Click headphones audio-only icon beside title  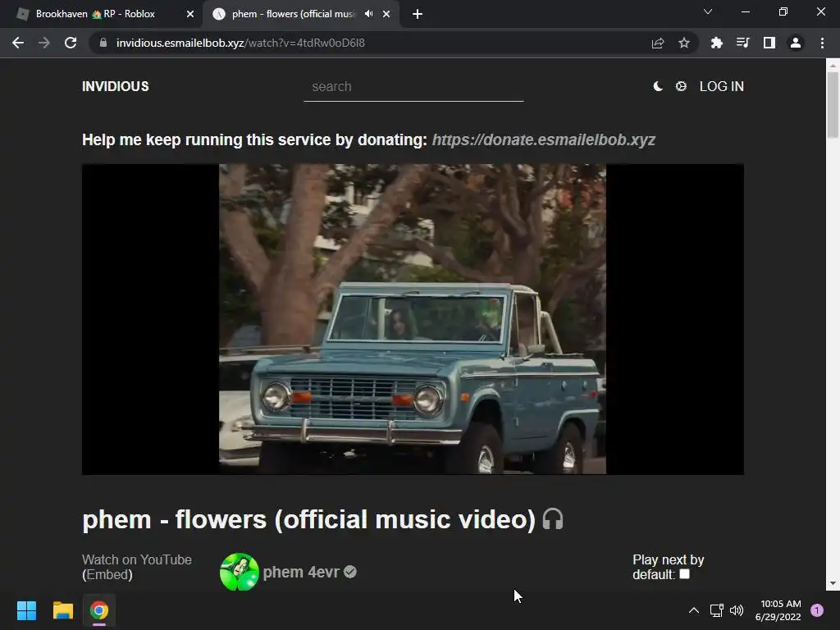[x=553, y=519]
